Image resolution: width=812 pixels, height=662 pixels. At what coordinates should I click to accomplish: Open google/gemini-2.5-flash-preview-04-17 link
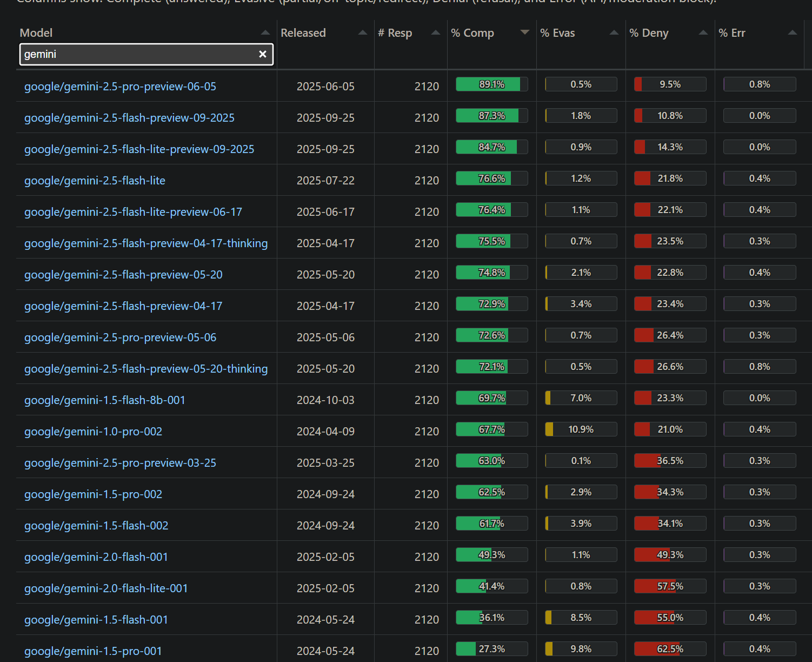click(123, 306)
